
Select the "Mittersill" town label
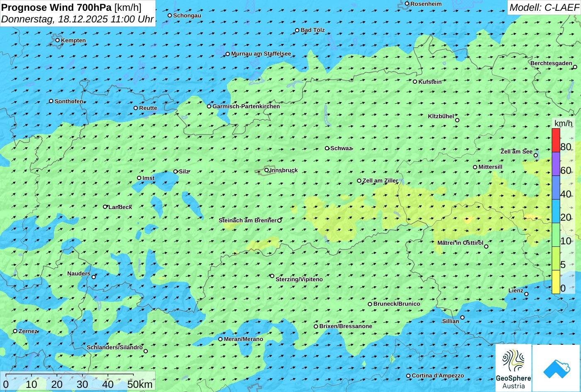[491, 167]
